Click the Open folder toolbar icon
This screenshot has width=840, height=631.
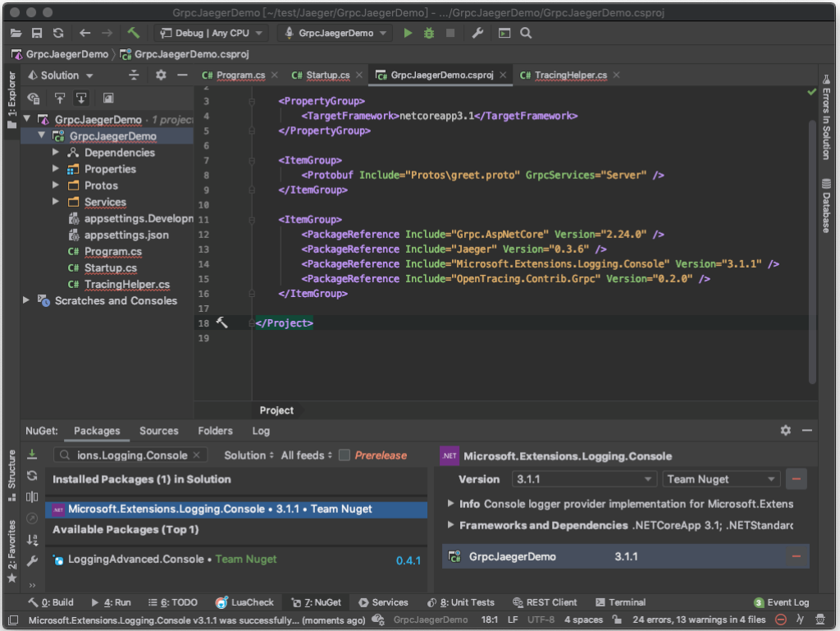click(x=16, y=33)
